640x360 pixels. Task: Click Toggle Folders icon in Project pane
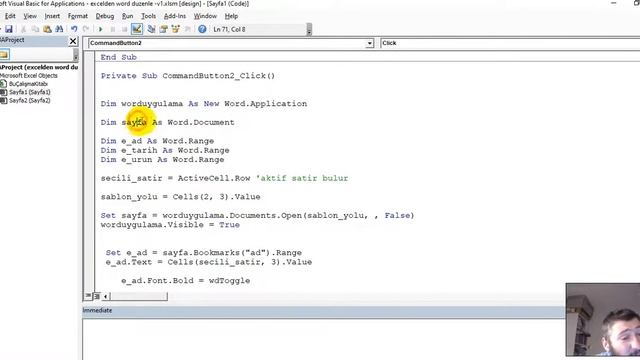point(4,55)
